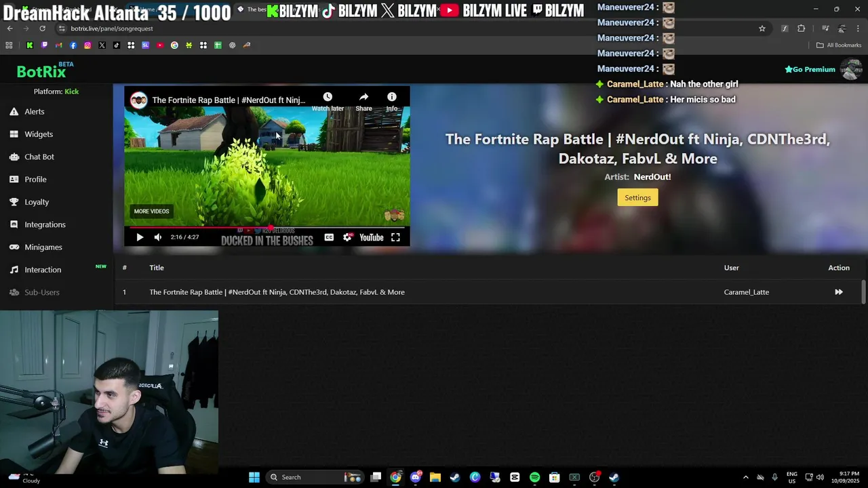Bookmark this page with the star icon
The image size is (868, 488).
[x=762, y=28]
